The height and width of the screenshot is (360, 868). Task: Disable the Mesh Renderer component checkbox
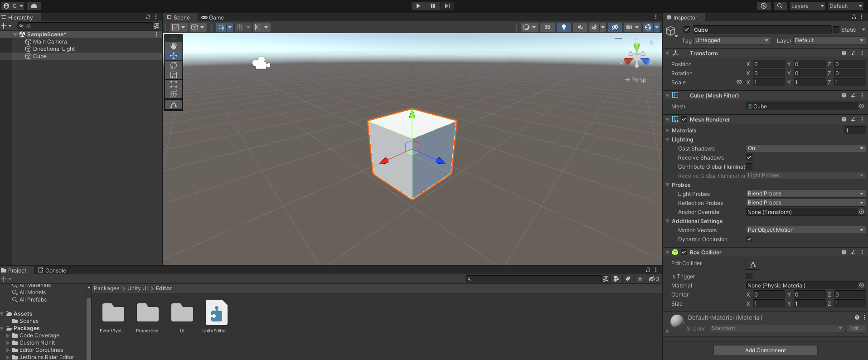[684, 120]
